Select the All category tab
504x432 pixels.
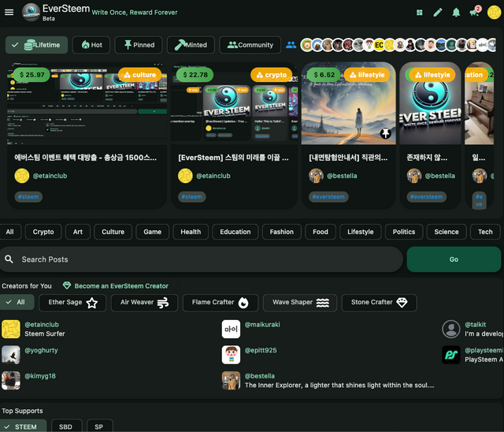tap(10, 232)
